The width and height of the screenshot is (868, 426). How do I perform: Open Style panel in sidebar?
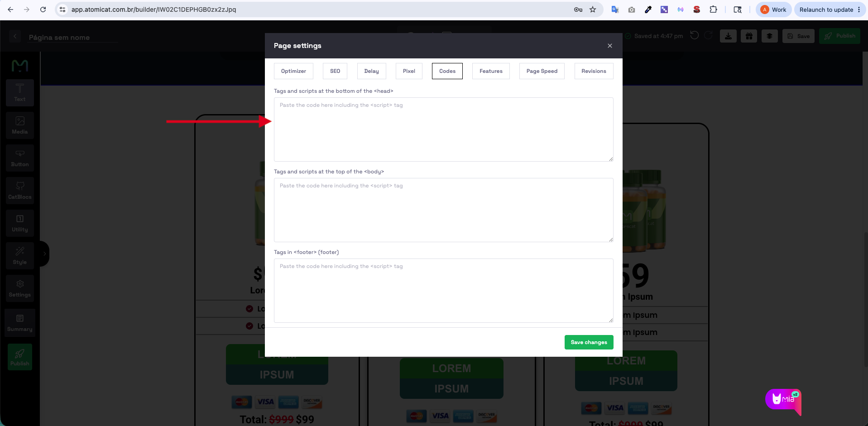[20, 256]
